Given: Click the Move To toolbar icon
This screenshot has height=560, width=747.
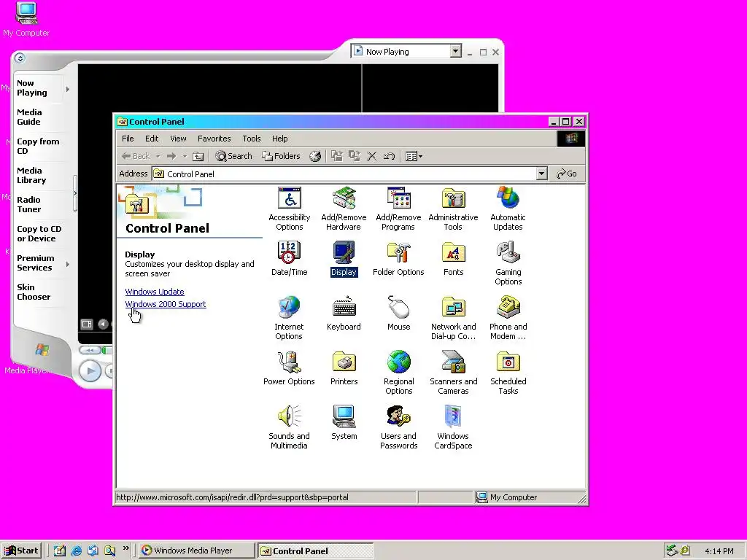Looking at the screenshot, I should point(337,156).
